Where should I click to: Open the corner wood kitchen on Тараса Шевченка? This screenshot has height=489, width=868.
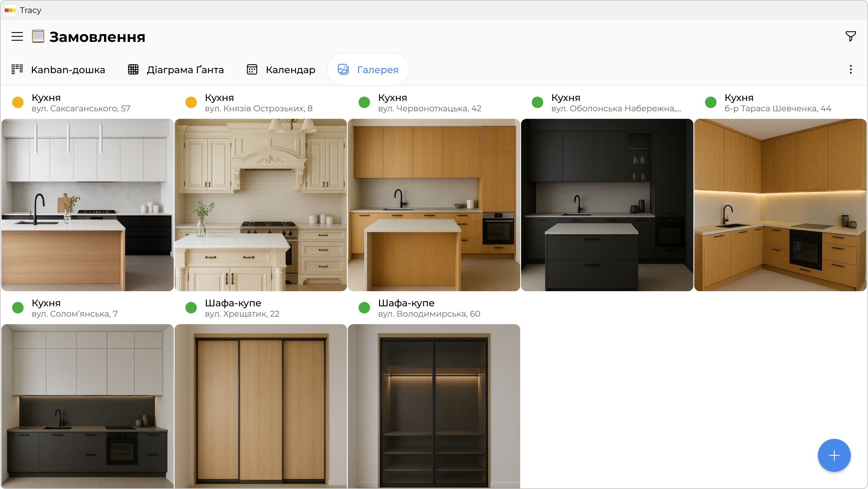click(780, 205)
